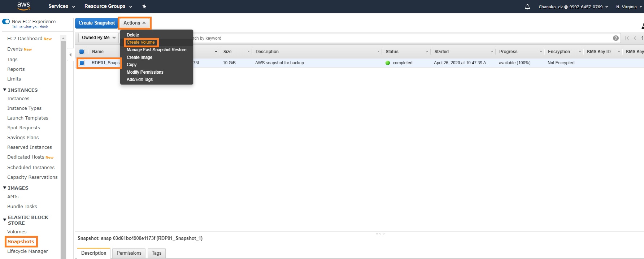Click the pin shortcut icon in top bar
This screenshot has height=259, width=644.
coord(144,6)
